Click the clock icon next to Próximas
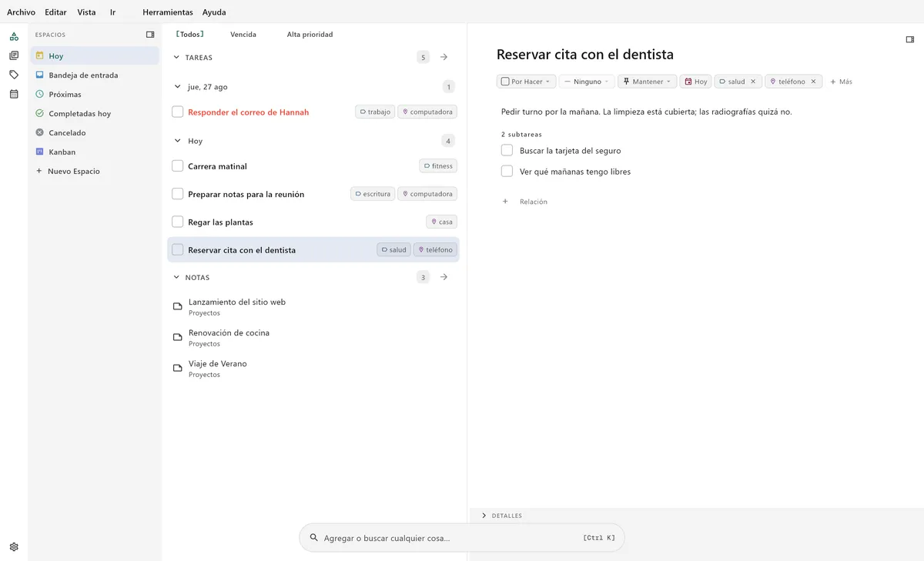The image size is (924, 561). click(40, 94)
